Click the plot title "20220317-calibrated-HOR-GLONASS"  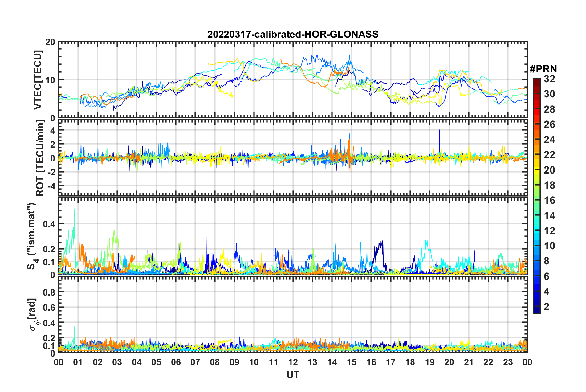tap(293, 34)
